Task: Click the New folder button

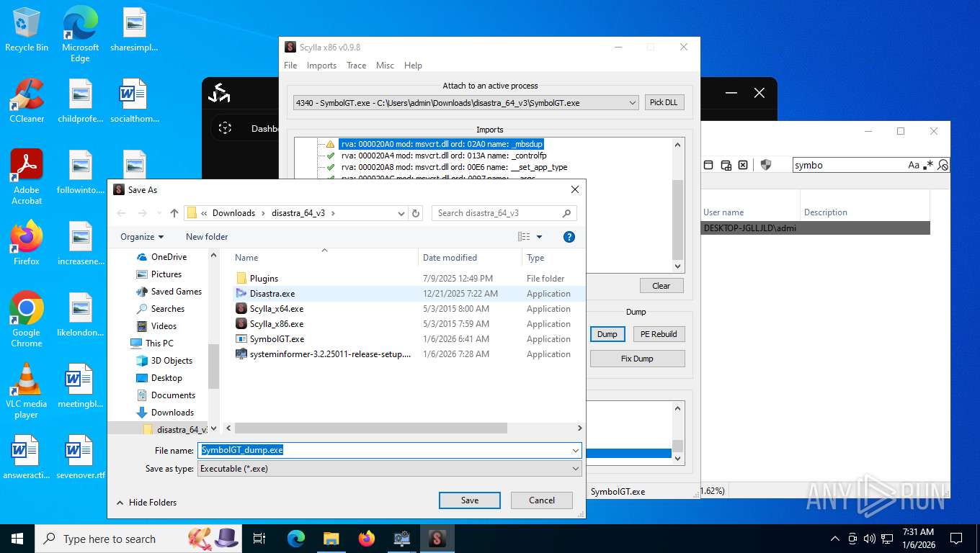Action: point(207,237)
